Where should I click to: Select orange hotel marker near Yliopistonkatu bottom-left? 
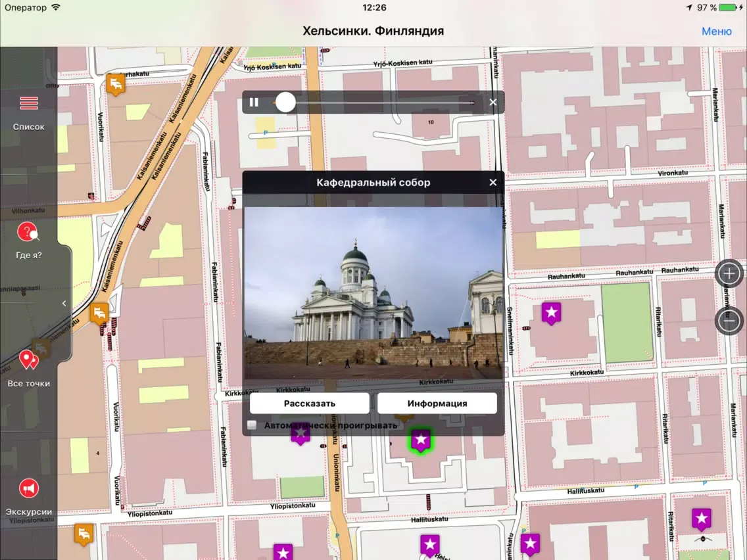84,534
